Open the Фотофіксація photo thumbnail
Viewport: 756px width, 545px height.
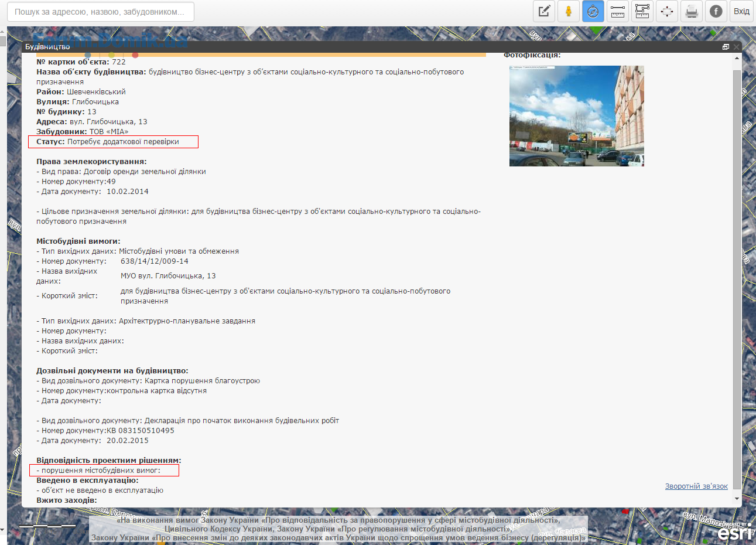coord(577,116)
